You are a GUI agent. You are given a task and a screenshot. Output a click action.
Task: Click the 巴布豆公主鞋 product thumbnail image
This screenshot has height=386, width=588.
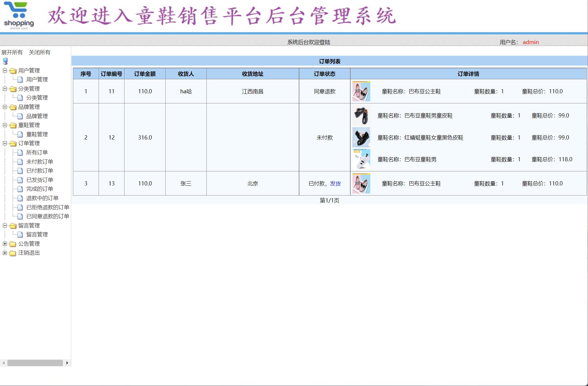click(361, 92)
